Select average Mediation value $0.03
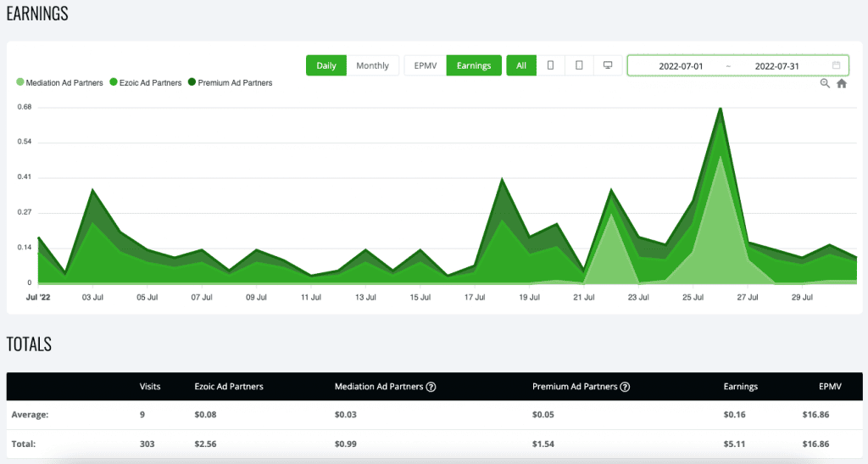 [346, 415]
